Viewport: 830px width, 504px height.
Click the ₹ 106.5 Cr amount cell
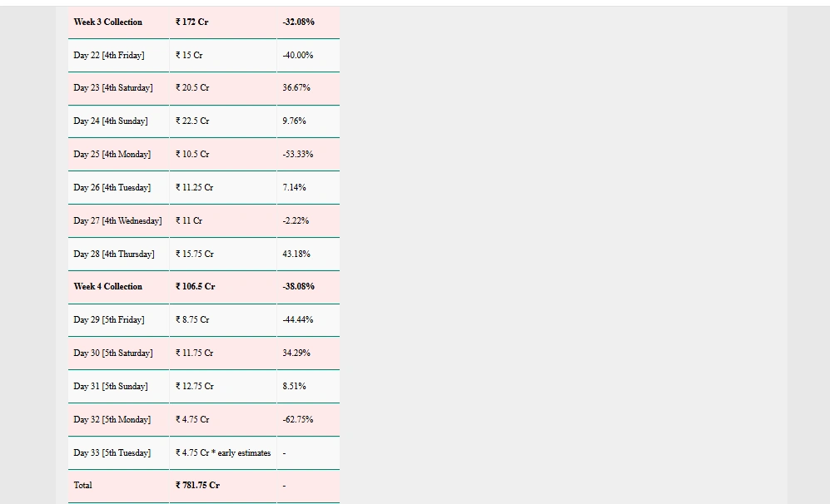click(196, 287)
